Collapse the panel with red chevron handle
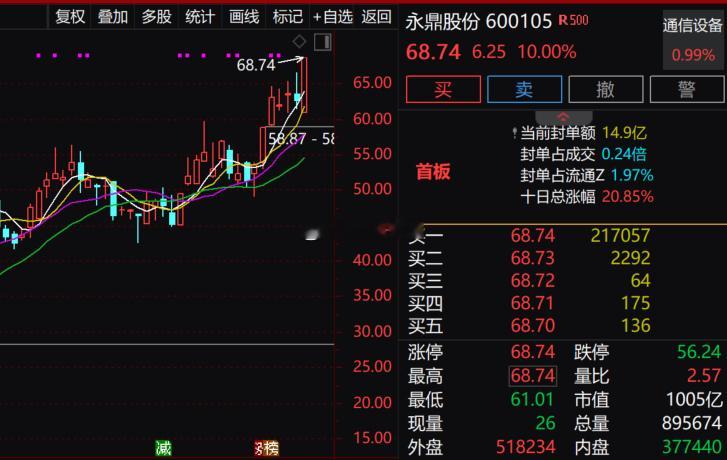727x460 pixels. pyautogui.click(x=563, y=117)
